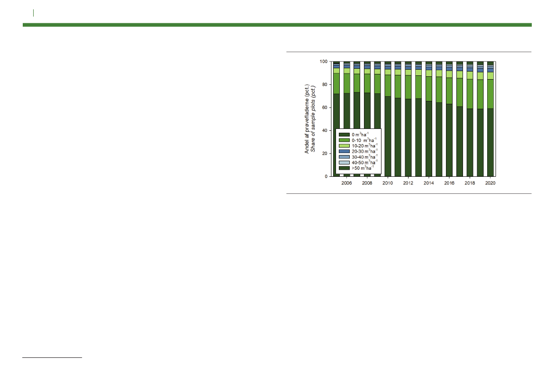
Task: Click the y-axis value 0
Action: coord(326,176)
